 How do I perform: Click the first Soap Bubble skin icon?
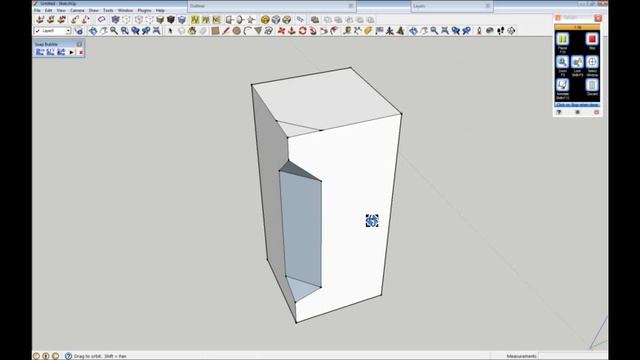click(40, 52)
